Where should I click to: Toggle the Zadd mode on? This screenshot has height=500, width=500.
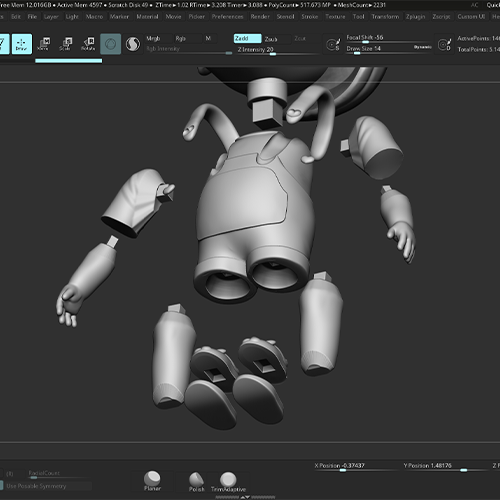pyautogui.click(x=247, y=39)
